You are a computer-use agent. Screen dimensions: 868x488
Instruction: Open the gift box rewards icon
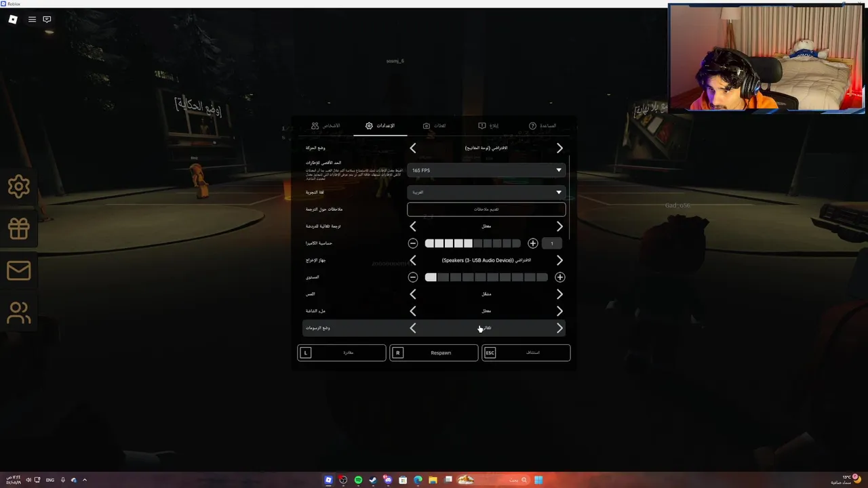click(18, 228)
